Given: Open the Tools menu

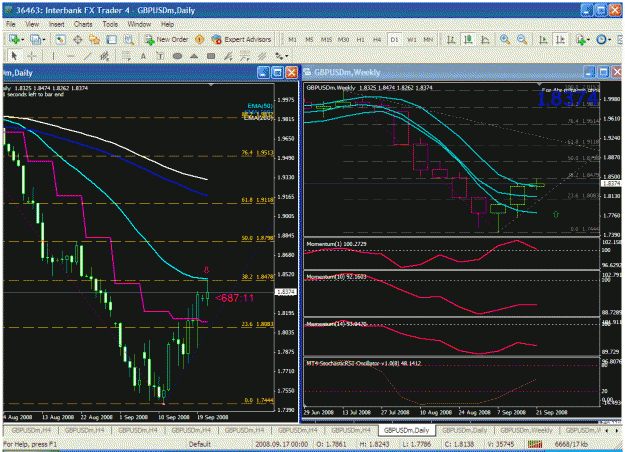Looking at the screenshot, I should click(110, 24).
